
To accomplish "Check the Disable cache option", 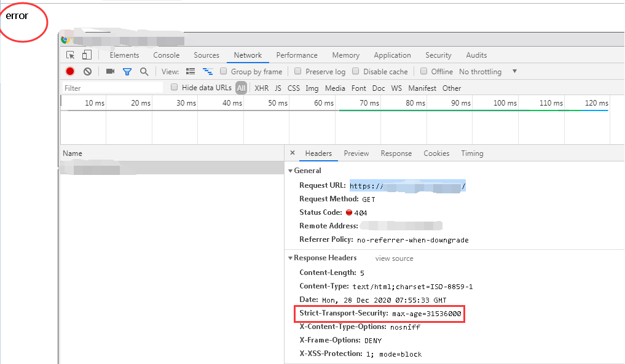I will point(355,71).
